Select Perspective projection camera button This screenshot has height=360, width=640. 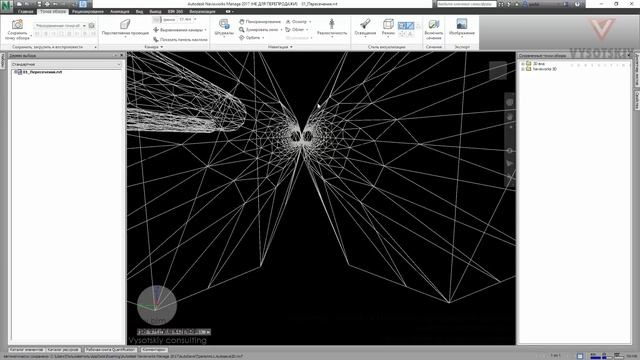coord(125,27)
